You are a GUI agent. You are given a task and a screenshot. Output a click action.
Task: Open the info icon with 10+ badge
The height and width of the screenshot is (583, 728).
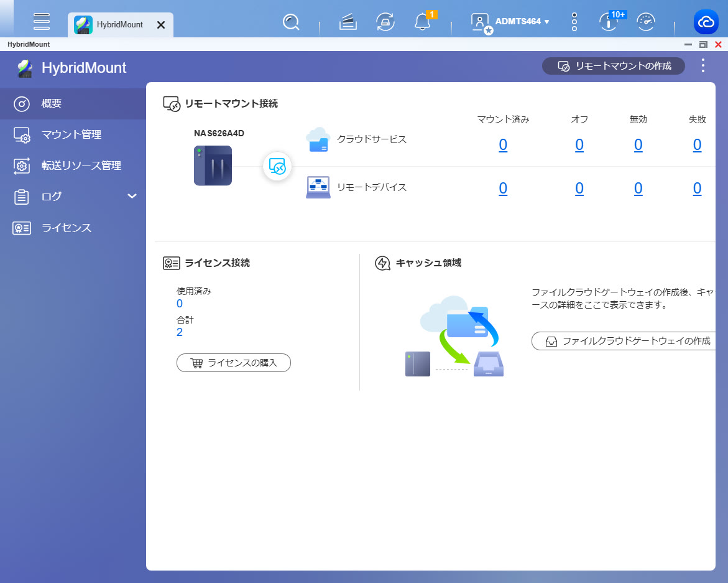pos(609,22)
